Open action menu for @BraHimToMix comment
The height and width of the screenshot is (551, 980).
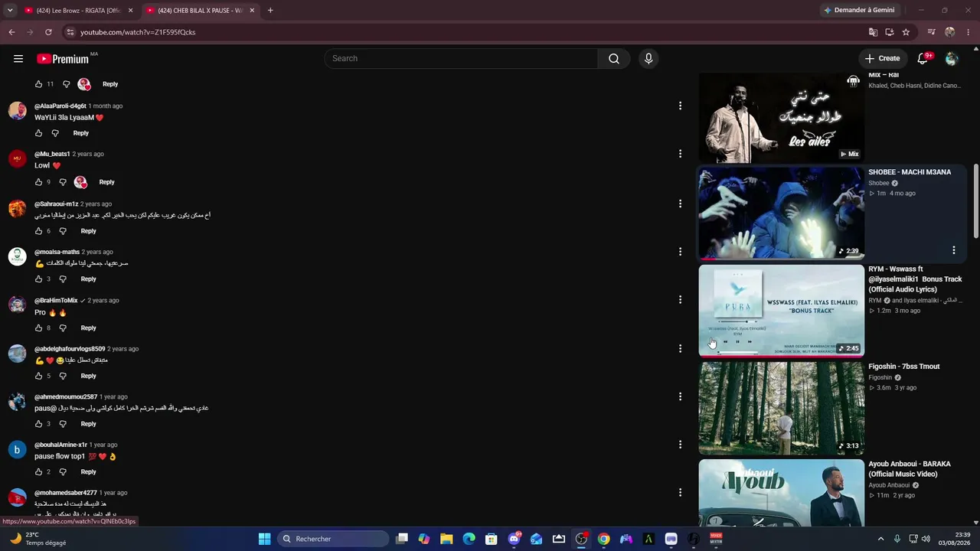(680, 300)
